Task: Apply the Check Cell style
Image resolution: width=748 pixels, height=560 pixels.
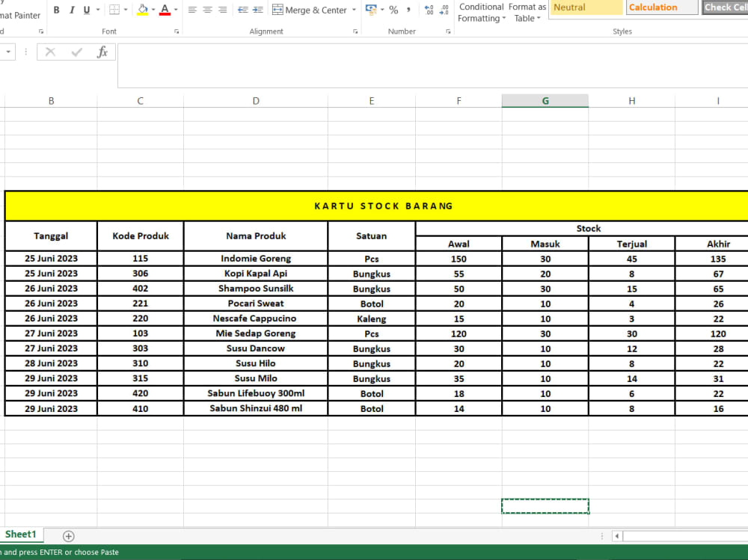Action: pyautogui.click(x=725, y=7)
